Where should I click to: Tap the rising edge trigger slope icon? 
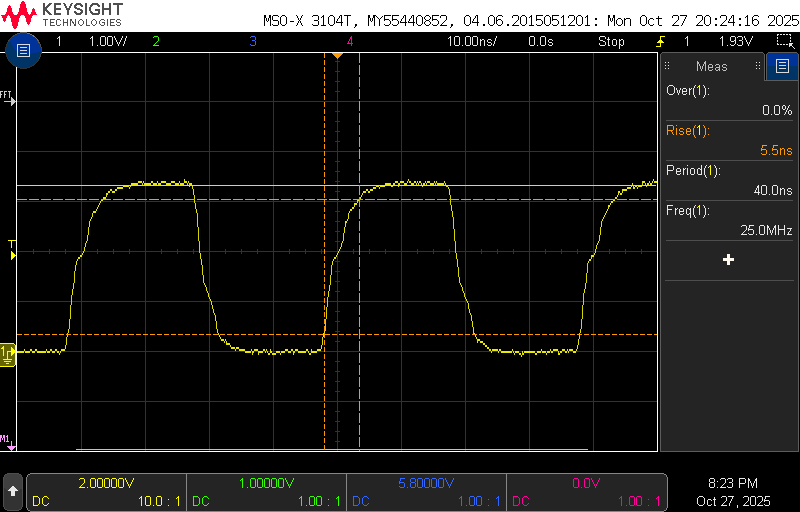pos(660,41)
